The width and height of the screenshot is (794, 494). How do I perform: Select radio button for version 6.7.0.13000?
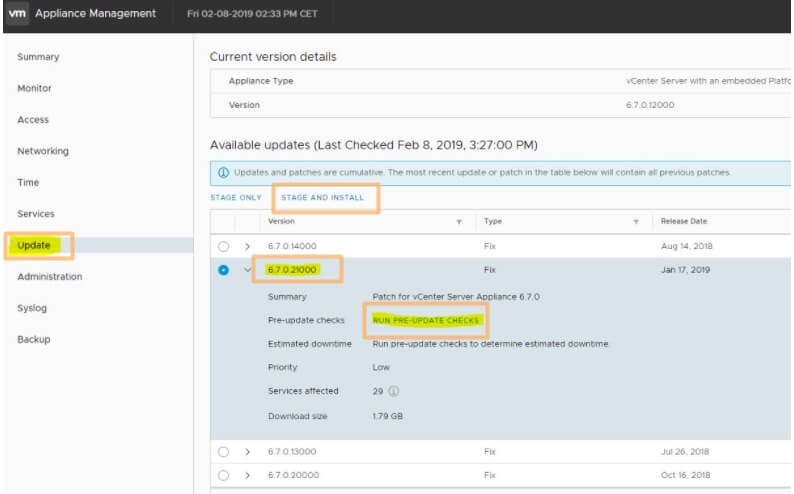(x=223, y=451)
